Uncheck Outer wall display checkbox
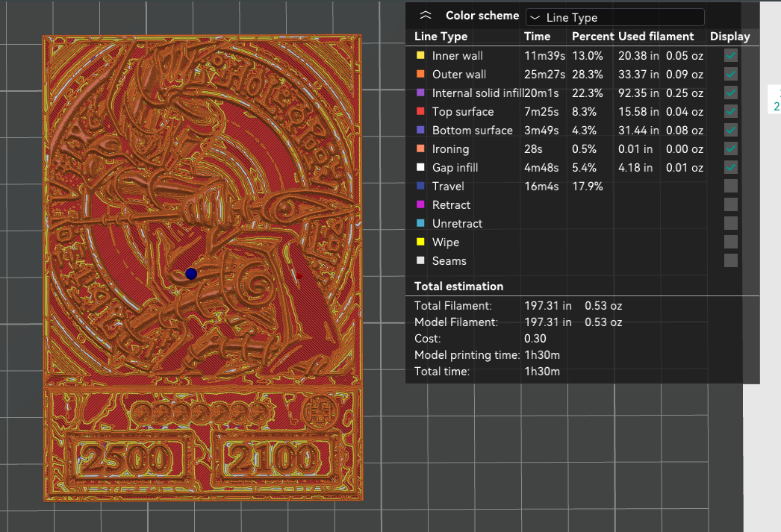Screen dimensions: 781x532 coord(731,74)
